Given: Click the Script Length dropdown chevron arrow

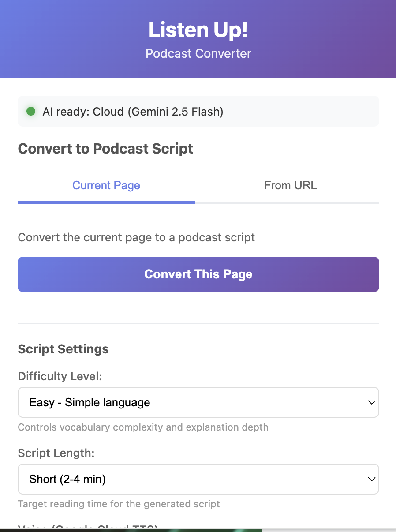Looking at the screenshot, I should pos(372,479).
